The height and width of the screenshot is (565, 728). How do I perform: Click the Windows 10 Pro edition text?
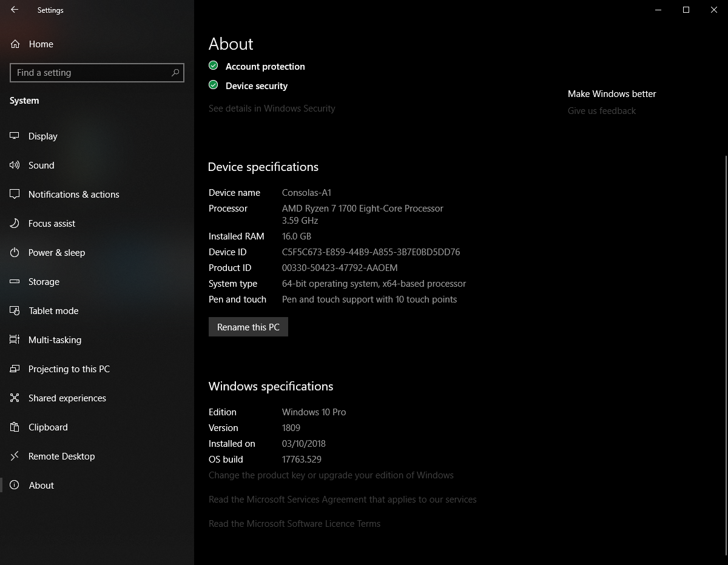coord(314,412)
